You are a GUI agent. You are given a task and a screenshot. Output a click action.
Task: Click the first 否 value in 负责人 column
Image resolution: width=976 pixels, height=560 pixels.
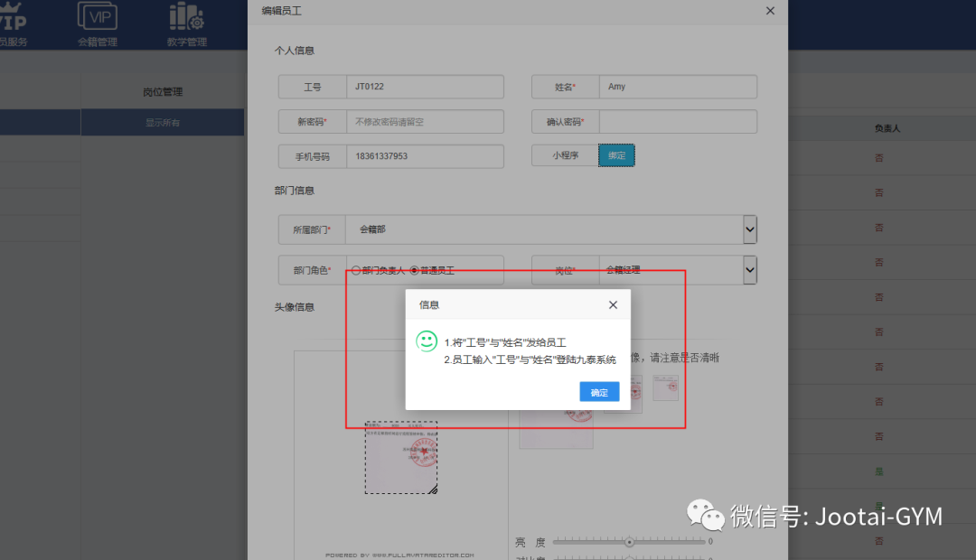(879, 158)
